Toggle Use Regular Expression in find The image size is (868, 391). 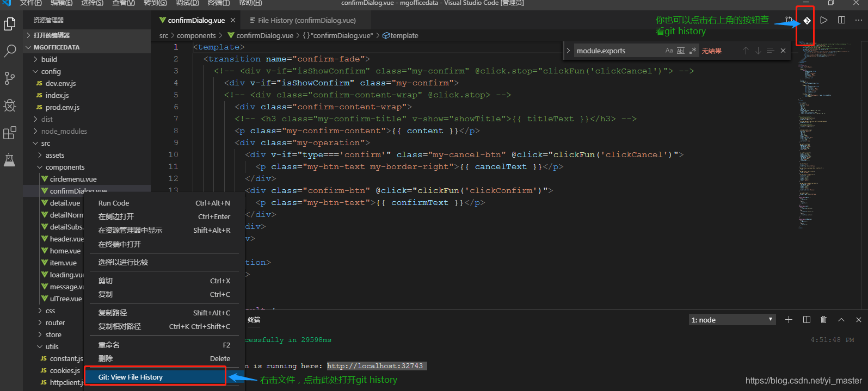click(x=693, y=51)
